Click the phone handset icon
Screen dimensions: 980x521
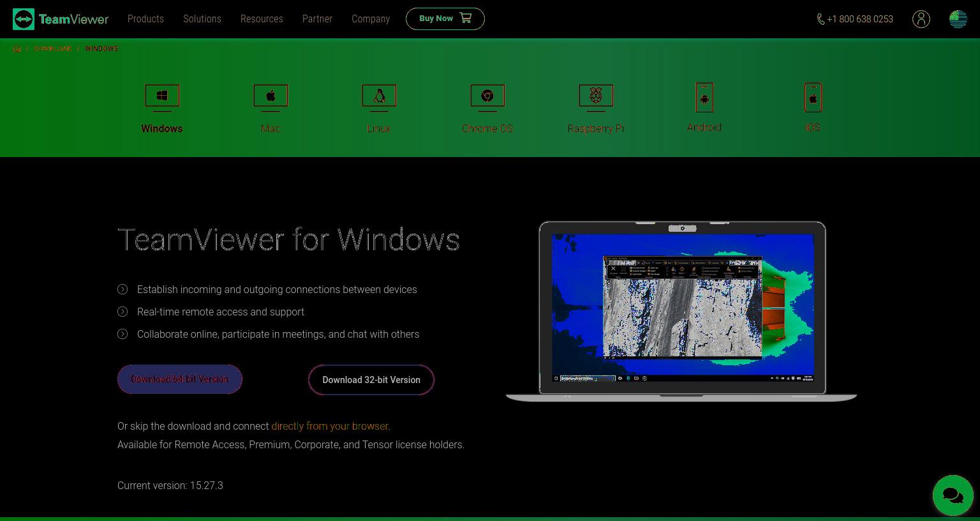coord(820,19)
